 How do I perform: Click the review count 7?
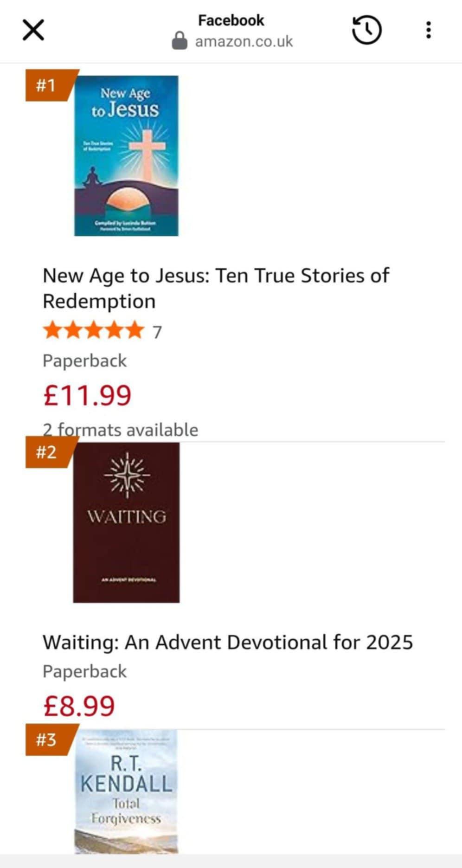157,332
